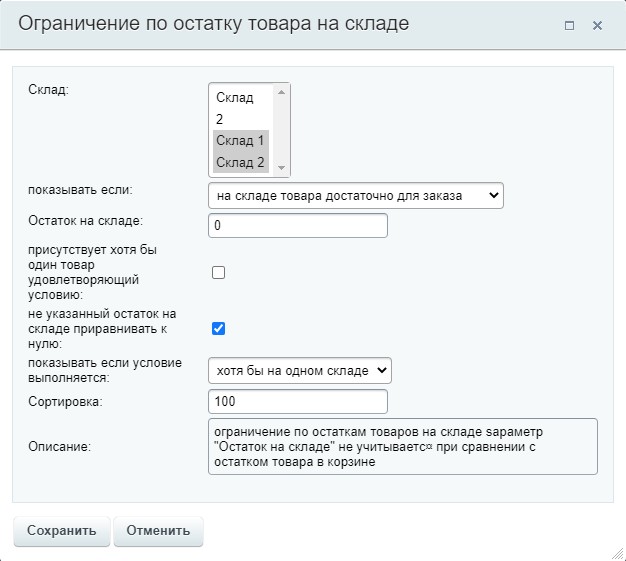The image size is (626, 561).
Task: Click the dialog title "Ограничение по остатку товара"
Action: tap(214, 24)
